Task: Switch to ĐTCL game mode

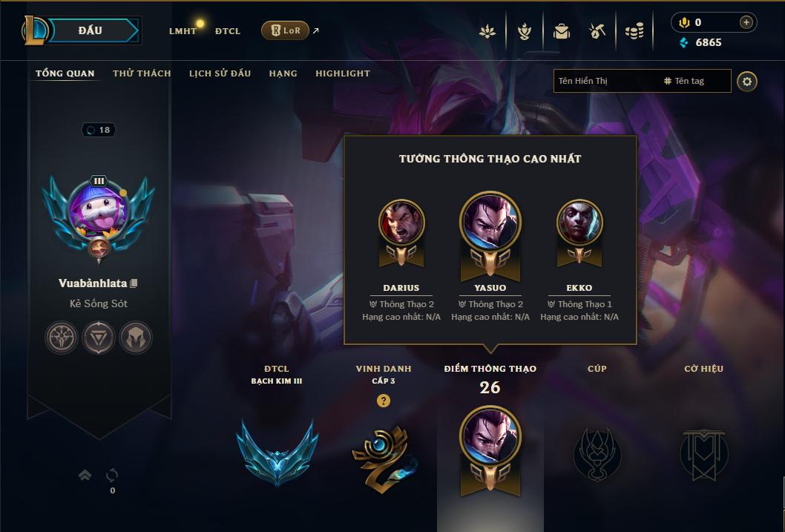Action: coord(228,31)
